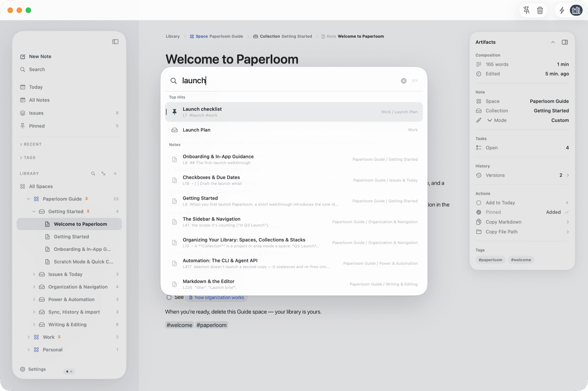
Task: Click the trash delete icon in the top toolbar
Action: 540,11
